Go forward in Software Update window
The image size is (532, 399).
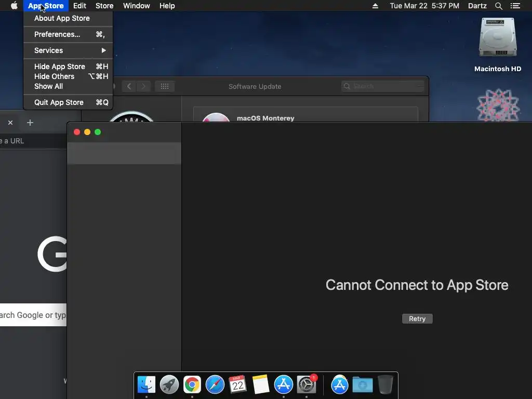pyautogui.click(x=143, y=86)
